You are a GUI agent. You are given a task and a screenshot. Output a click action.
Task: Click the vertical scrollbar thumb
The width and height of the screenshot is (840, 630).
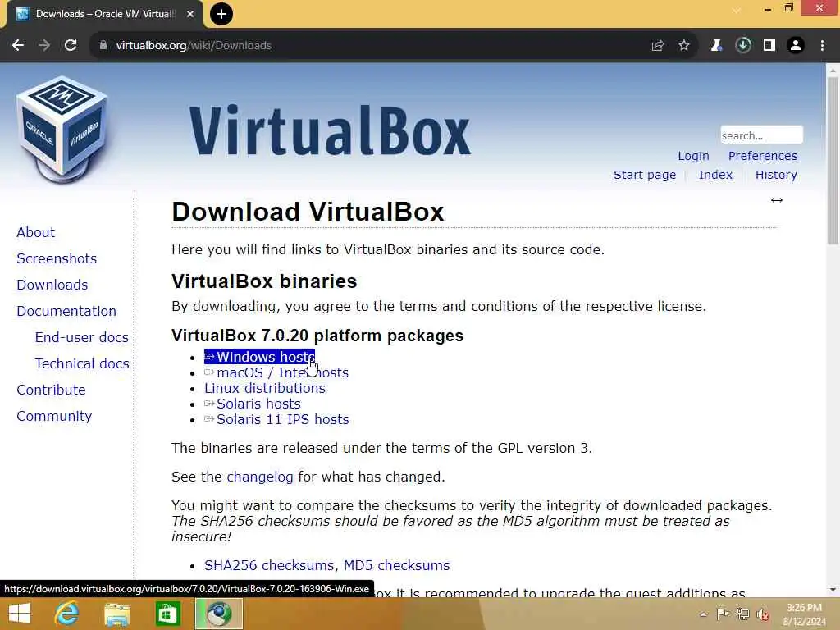(x=833, y=161)
